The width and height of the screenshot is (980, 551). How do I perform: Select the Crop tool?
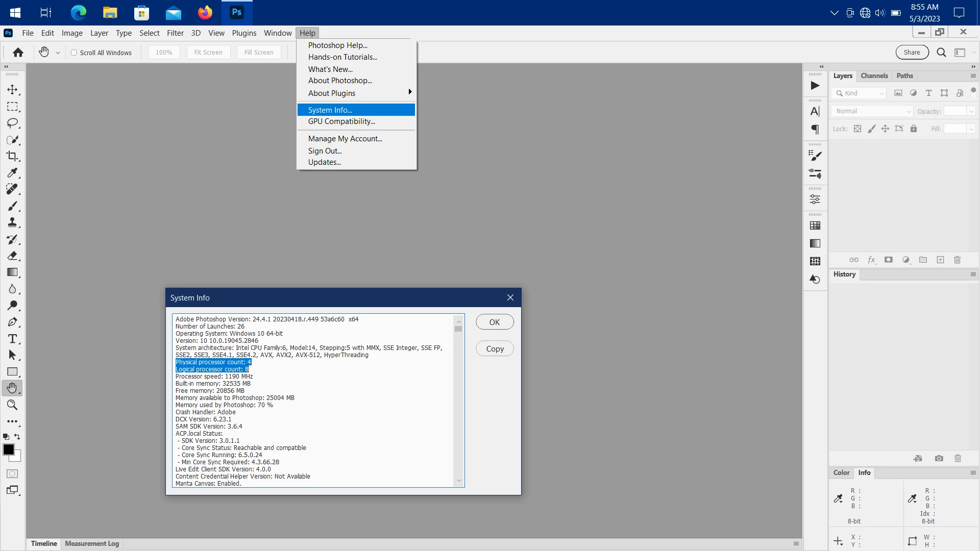click(x=12, y=156)
